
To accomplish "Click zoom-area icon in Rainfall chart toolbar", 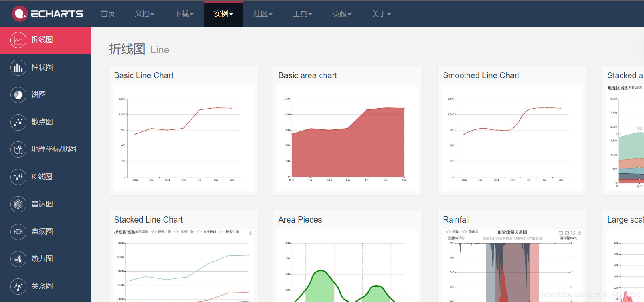I will 561,233.
